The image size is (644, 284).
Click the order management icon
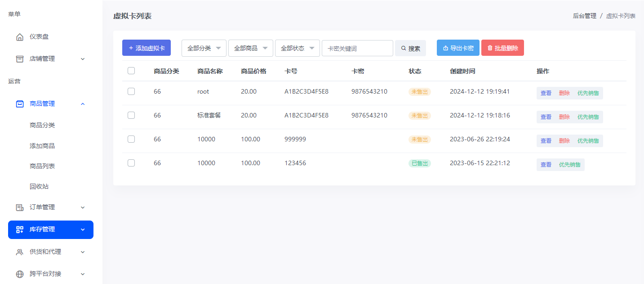[x=19, y=207]
